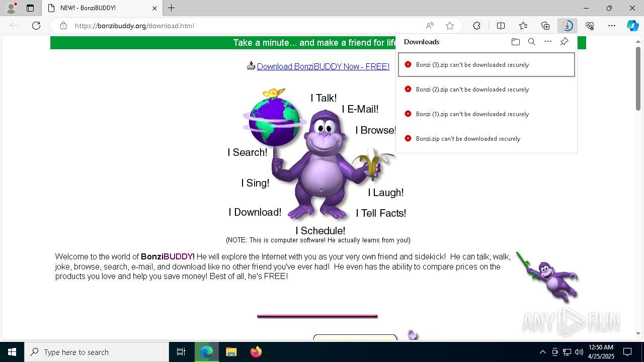Viewport: 644px width, 362px height.
Task: Pin the Downloads panel
Action: pyautogui.click(x=564, y=42)
